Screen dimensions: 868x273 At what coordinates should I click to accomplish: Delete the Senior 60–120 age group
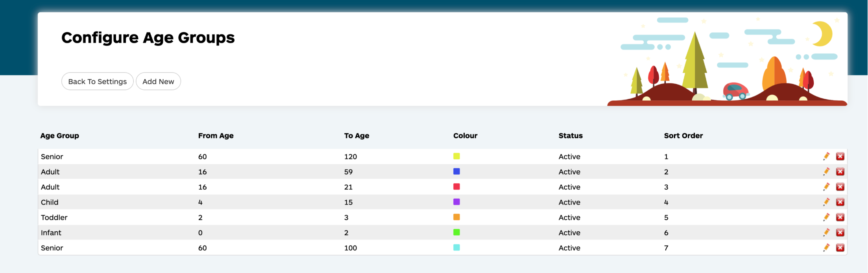pyautogui.click(x=840, y=156)
